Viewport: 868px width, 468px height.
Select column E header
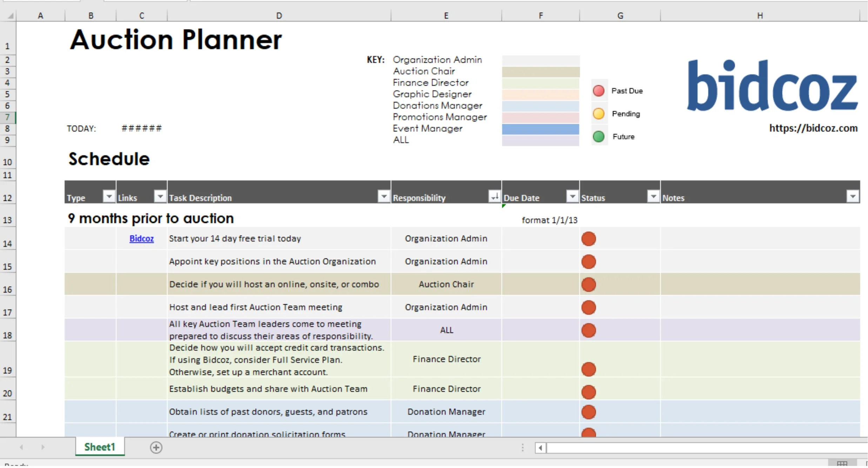click(x=446, y=16)
